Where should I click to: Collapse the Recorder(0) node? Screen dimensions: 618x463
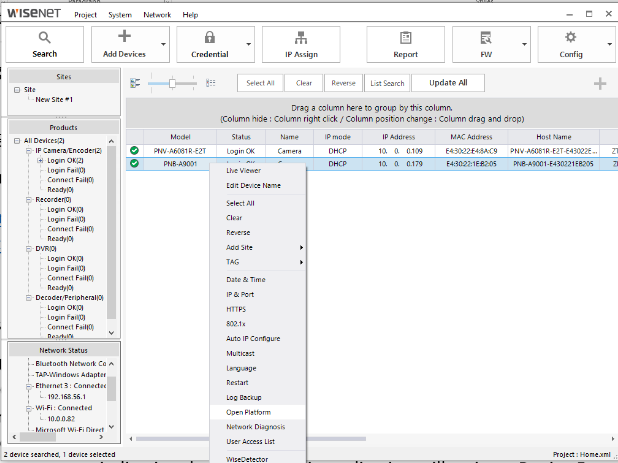pyautogui.click(x=29, y=200)
